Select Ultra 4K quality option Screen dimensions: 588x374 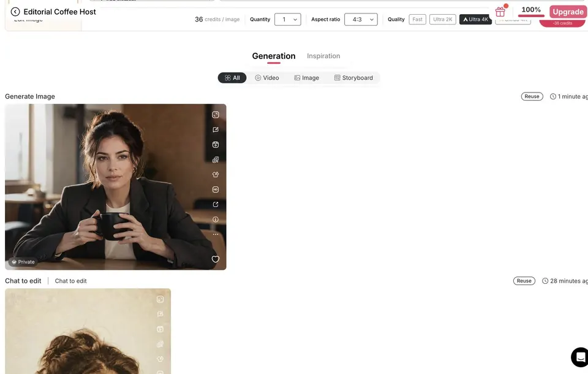[475, 19]
